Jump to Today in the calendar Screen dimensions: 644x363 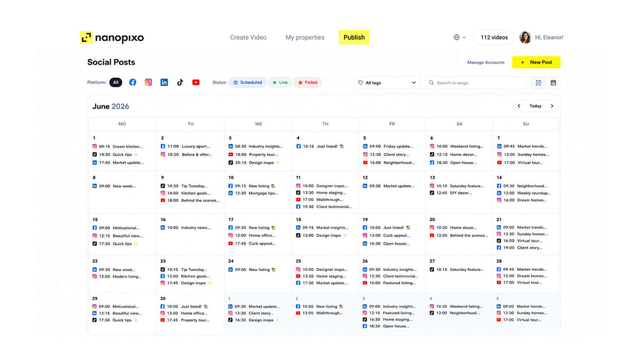535,106
